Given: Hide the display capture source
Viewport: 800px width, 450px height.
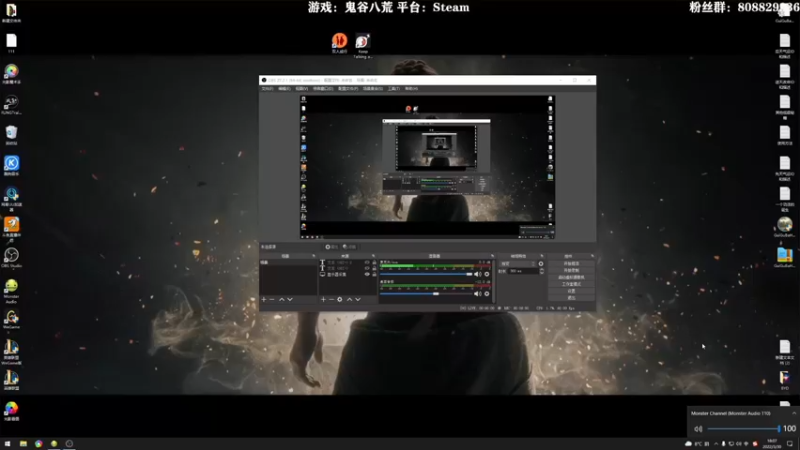Looking at the screenshot, I should click(x=367, y=274).
